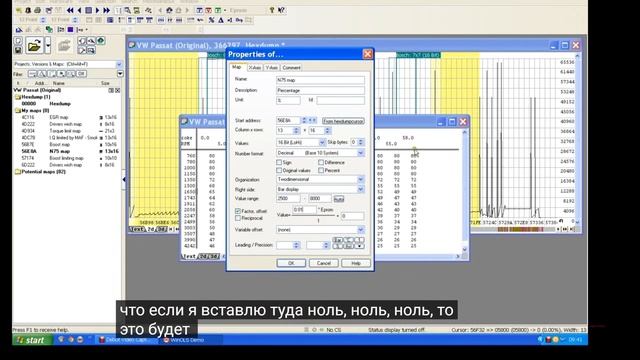The image size is (640, 360).
Task: Switch to the X-Axis tab
Action: pos(255,68)
